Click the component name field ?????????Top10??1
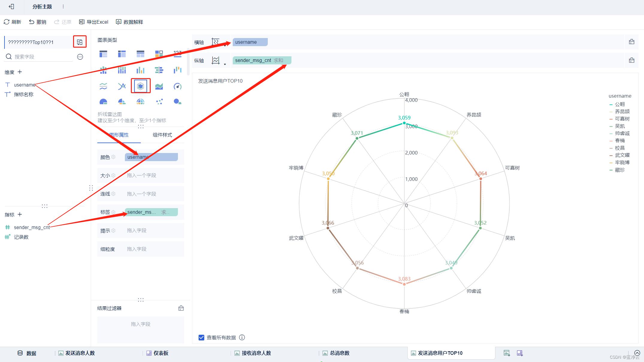Screen dimensions: 644x362 tap(38, 42)
